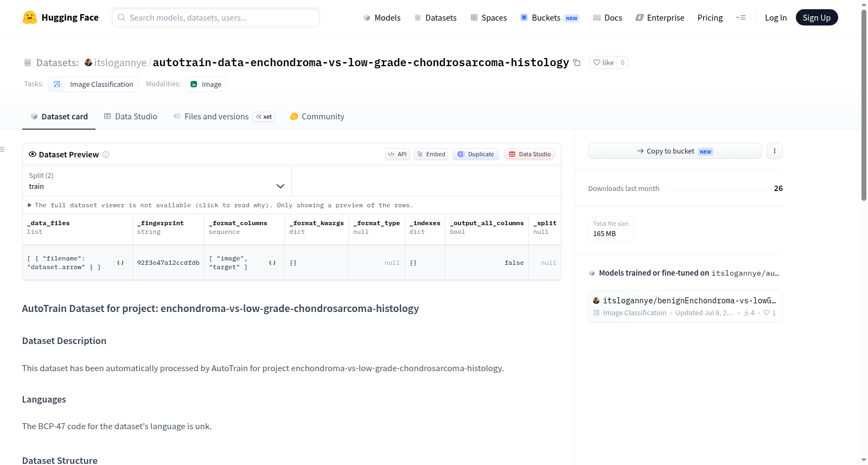Open the Split train dropdown
The image size is (868, 465).
(157, 181)
